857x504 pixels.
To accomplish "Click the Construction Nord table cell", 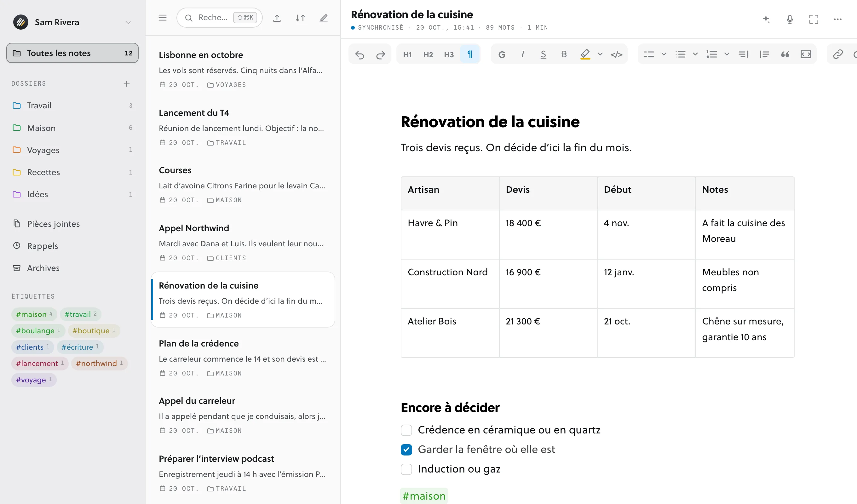I will tap(450, 283).
